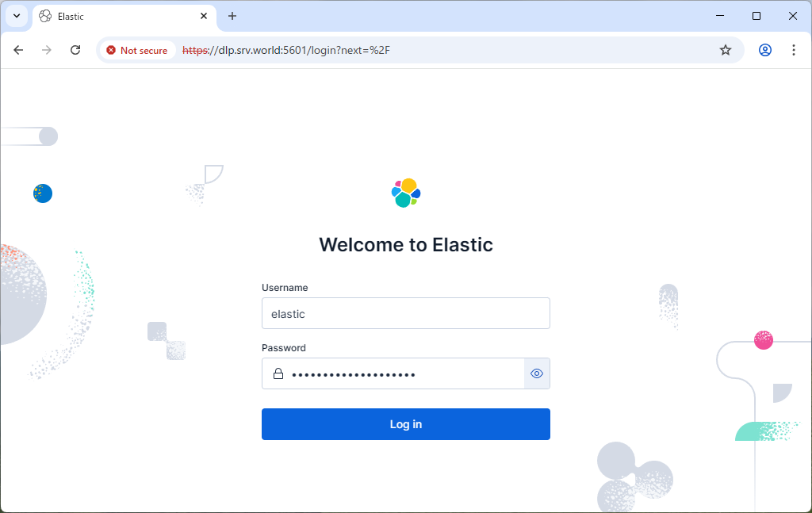812x513 pixels.
Task: Click the lock icon in Password field
Action: tap(278, 373)
